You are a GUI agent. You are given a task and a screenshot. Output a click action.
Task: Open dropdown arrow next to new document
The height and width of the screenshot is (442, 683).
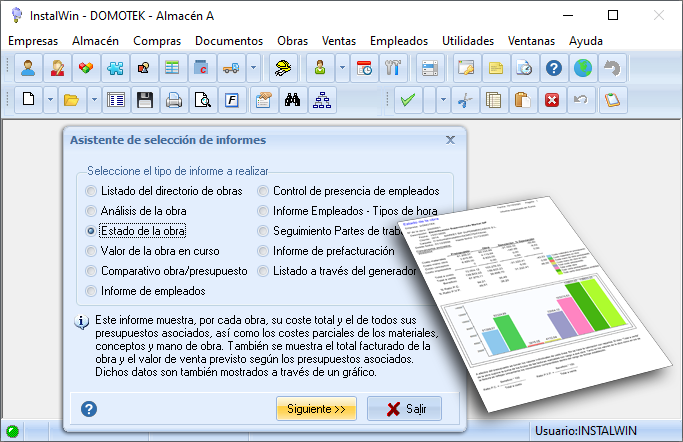[51, 100]
